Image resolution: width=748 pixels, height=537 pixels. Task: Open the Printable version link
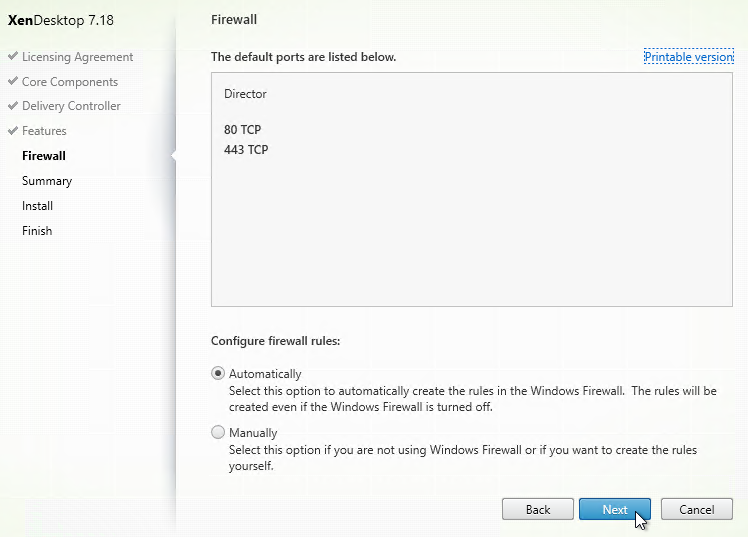point(688,57)
